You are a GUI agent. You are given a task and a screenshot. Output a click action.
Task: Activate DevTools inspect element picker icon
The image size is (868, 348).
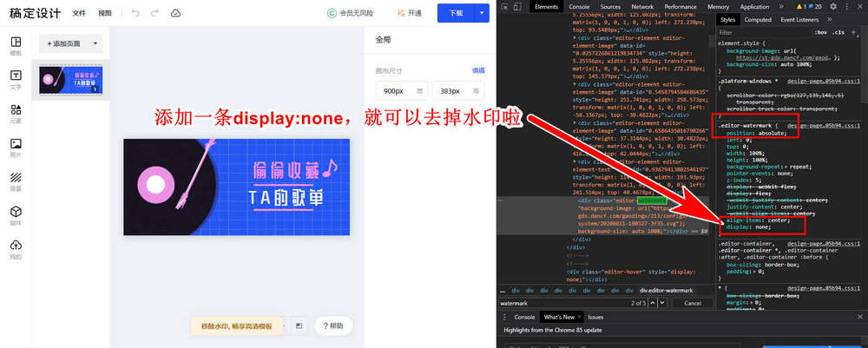[503, 7]
